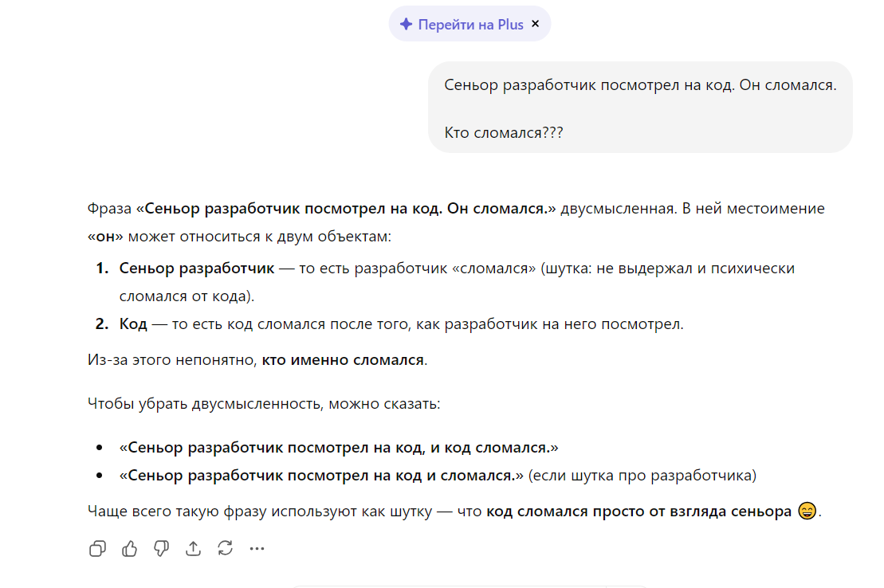The height and width of the screenshot is (588, 884).
Task: Give the response a thumbs down
Action: (x=161, y=548)
